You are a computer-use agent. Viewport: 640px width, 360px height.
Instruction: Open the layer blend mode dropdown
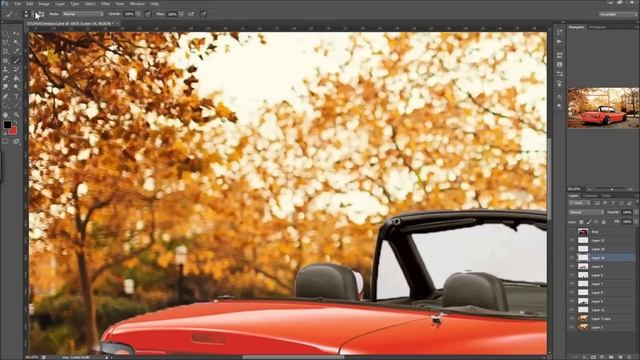(x=586, y=212)
